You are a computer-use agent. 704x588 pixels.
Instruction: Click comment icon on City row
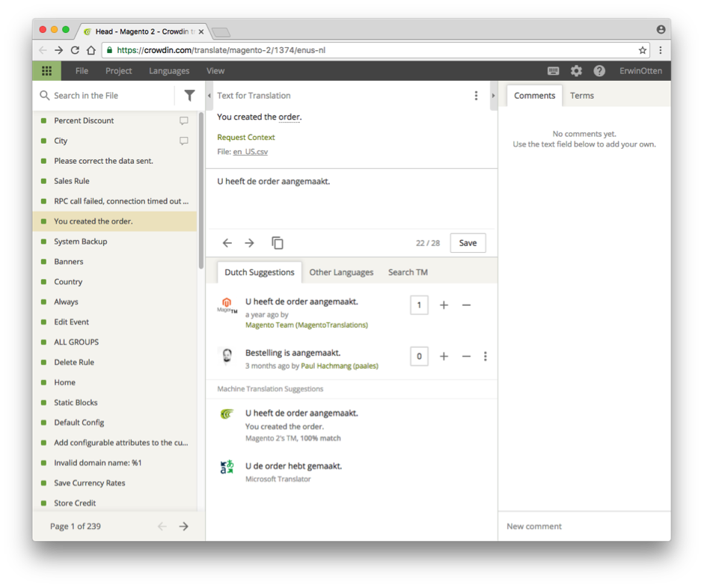point(183,141)
